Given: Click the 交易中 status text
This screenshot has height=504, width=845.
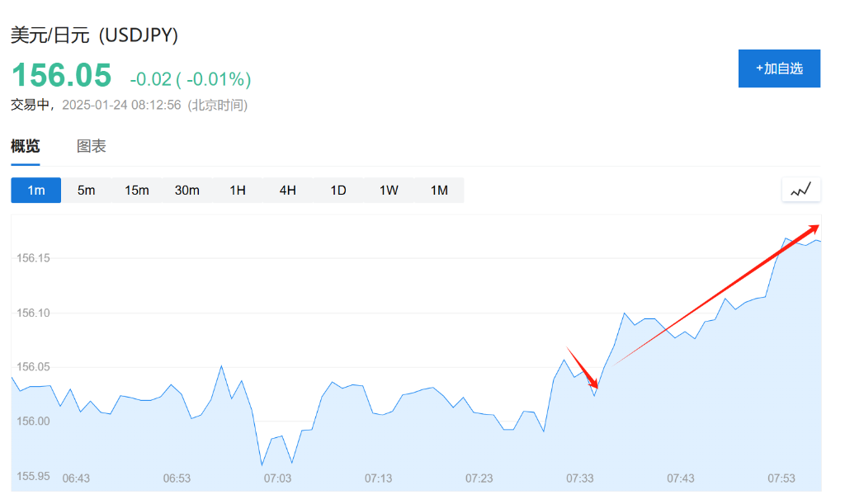Looking at the screenshot, I should pos(30,105).
